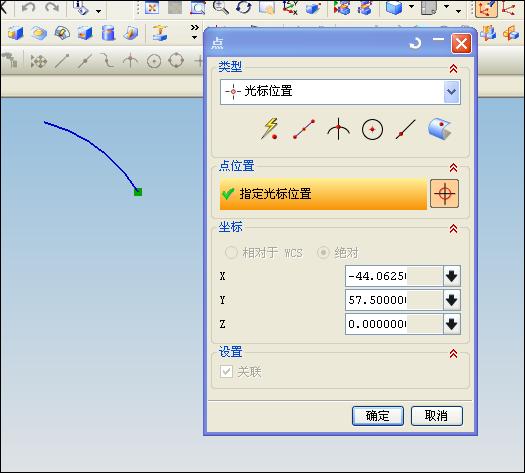Choose arc center point icon in dialog
525x473 pixels.
[x=372, y=129]
